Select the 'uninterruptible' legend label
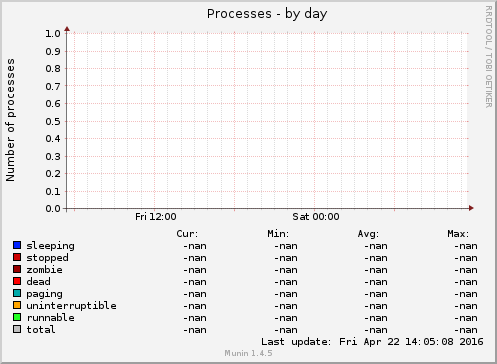This screenshot has height=364, width=497. (71, 306)
